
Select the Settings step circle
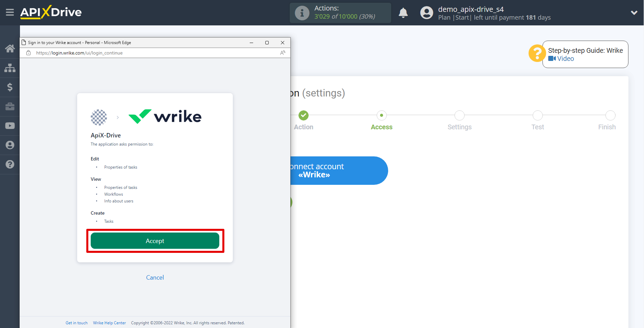click(460, 115)
